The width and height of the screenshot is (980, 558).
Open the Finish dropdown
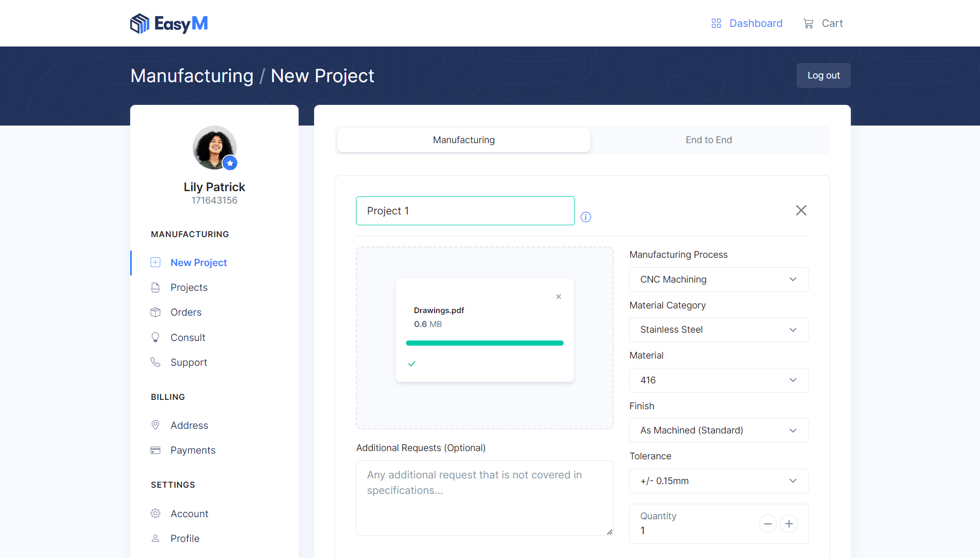[719, 430]
